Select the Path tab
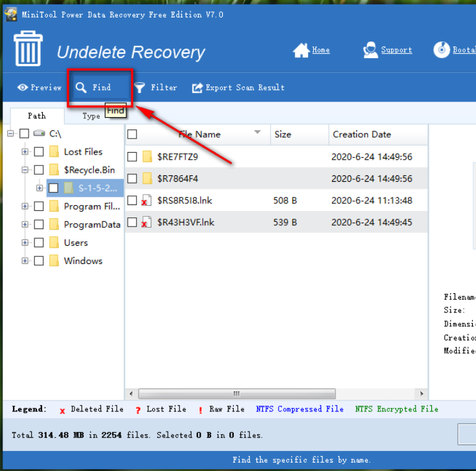The image size is (476, 471). click(37, 116)
